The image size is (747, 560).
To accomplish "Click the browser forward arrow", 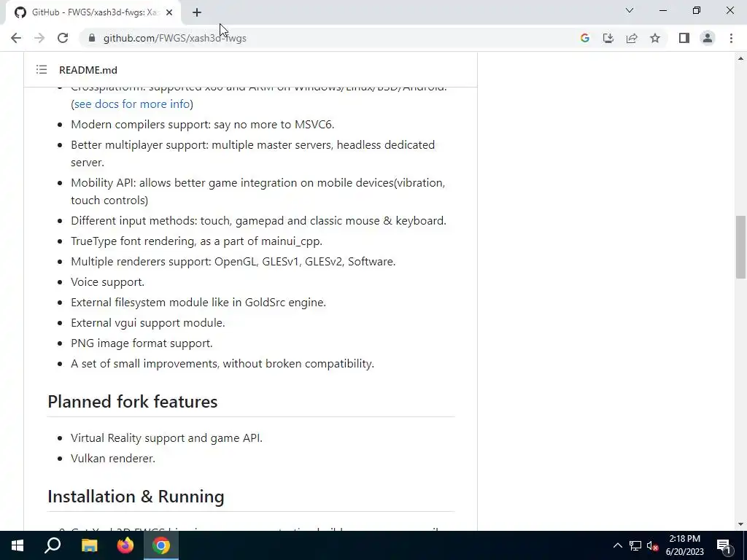I will [x=39, y=38].
